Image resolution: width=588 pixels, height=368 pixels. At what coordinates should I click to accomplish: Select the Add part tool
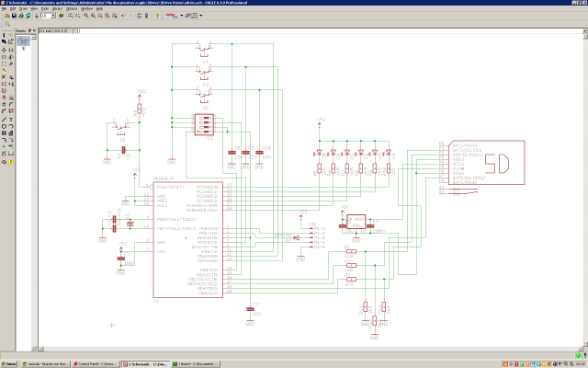pyautogui.click(x=11, y=77)
